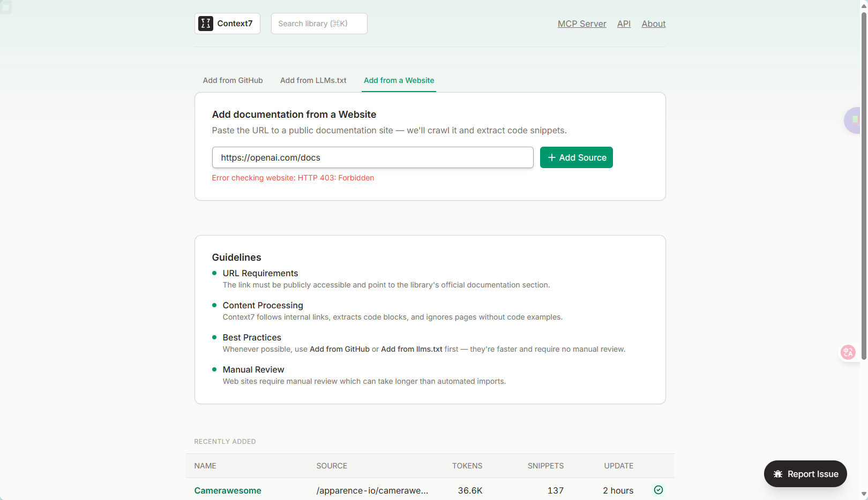Click the plus icon in Add Source button
The image size is (868, 500).
[x=551, y=157]
